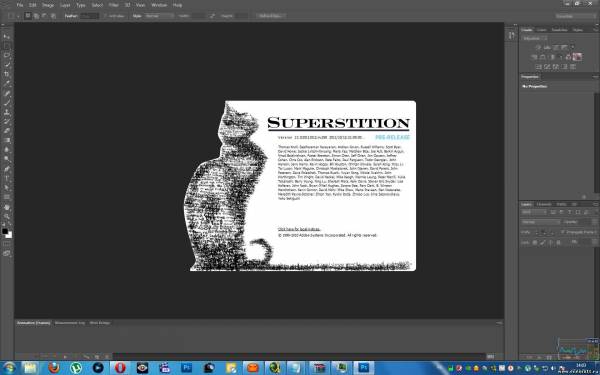Screen dimensions: 600x375
Task: Click the foreground color swatch
Action: click(5, 231)
